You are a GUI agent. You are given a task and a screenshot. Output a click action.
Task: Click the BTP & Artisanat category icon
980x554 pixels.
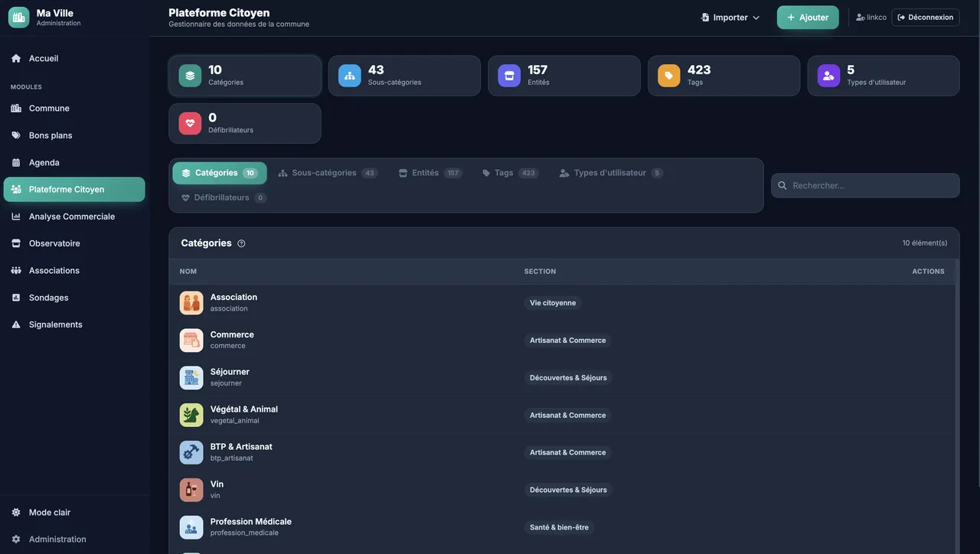tap(191, 452)
